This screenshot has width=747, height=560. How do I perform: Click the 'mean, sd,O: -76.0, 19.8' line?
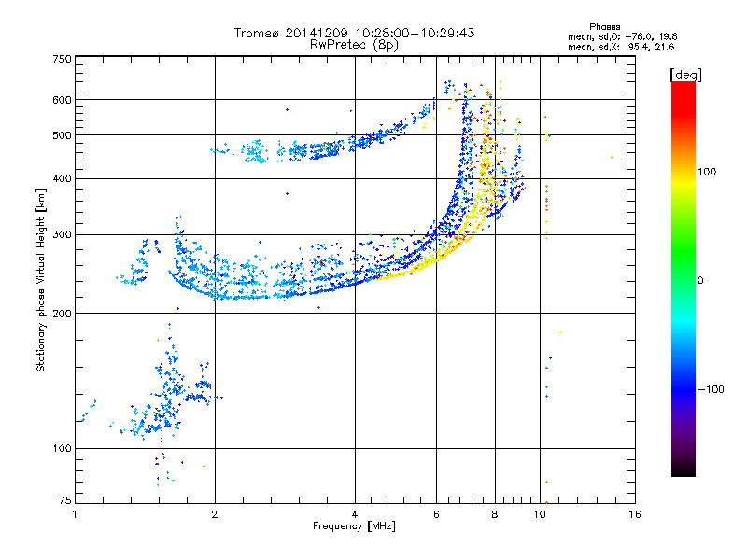click(x=622, y=36)
